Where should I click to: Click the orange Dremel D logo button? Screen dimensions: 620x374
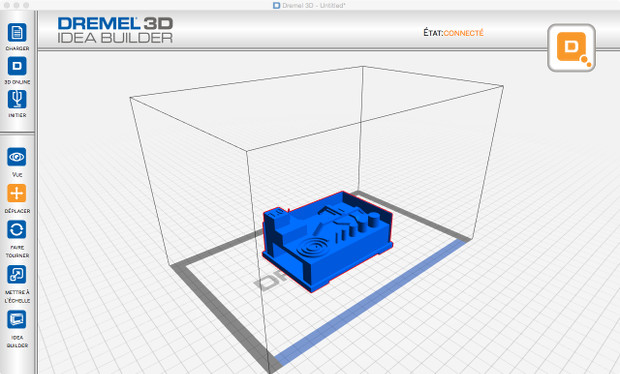[x=571, y=48]
